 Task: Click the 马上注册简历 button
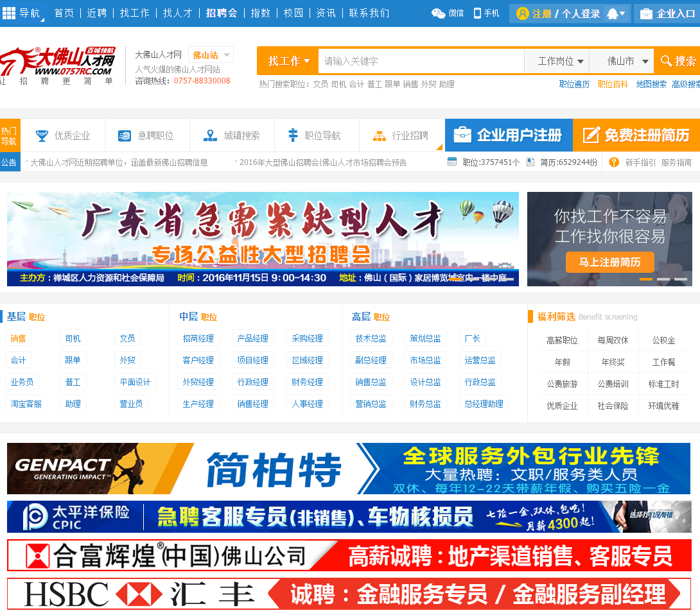click(x=610, y=262)
